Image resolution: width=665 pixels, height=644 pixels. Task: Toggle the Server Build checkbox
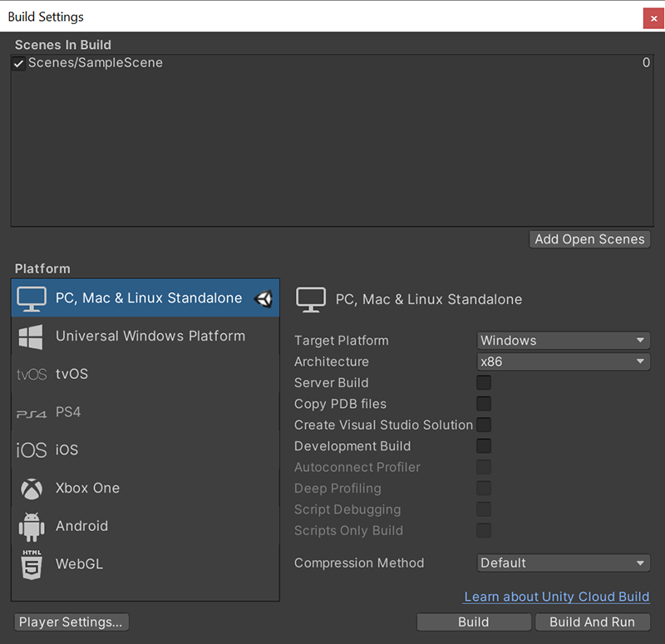click(484, 382)
